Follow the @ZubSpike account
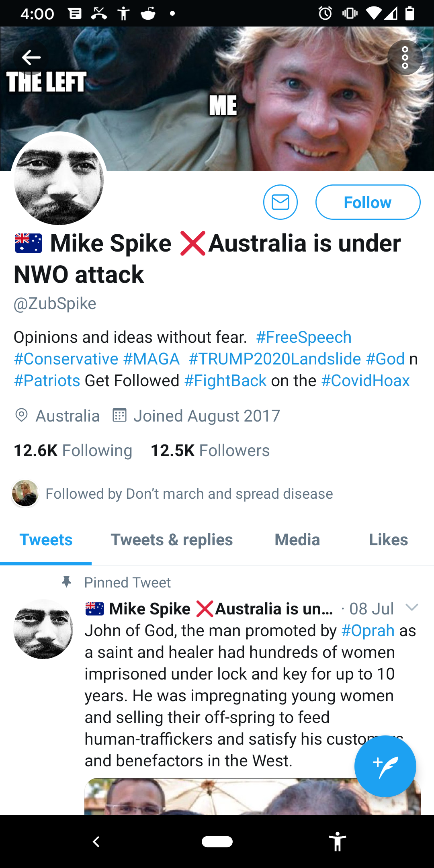Viewport: 434px width, 868px height. click(368, 202)
